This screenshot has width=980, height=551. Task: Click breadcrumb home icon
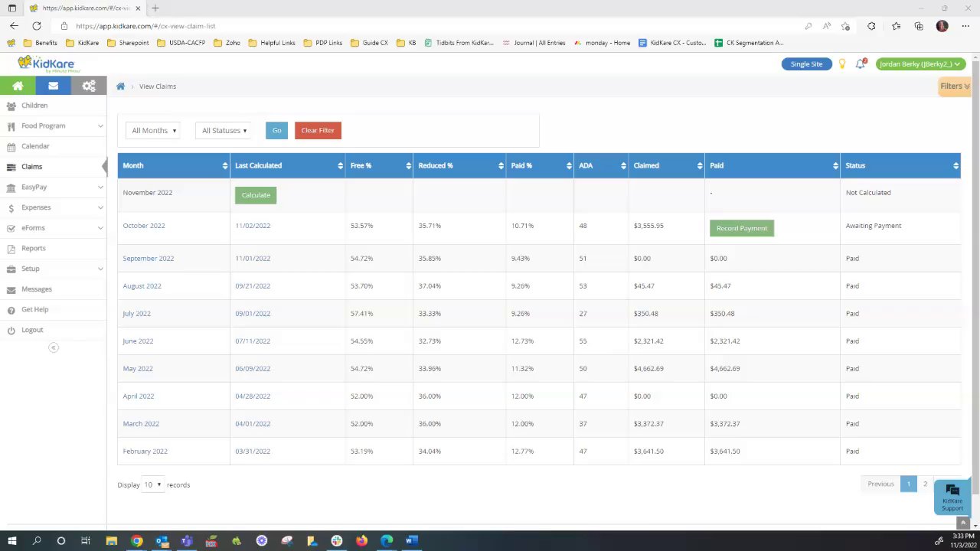click(x=120, y=86)
